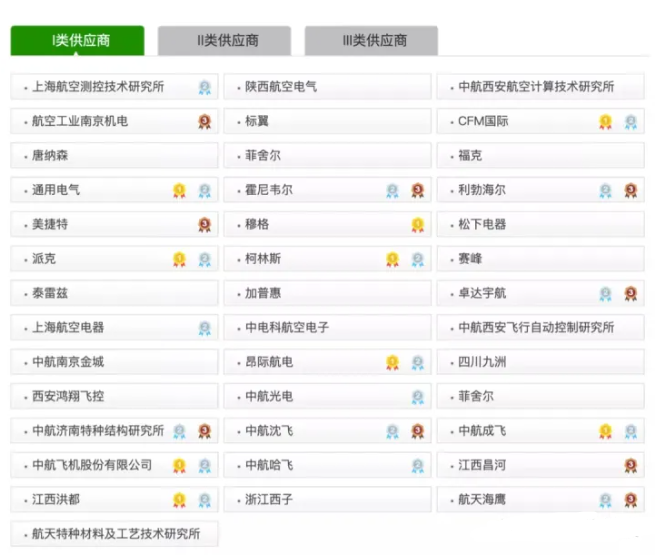Select the 四川九洲 supplier entry
664x559 pixels.
point(541,362)
